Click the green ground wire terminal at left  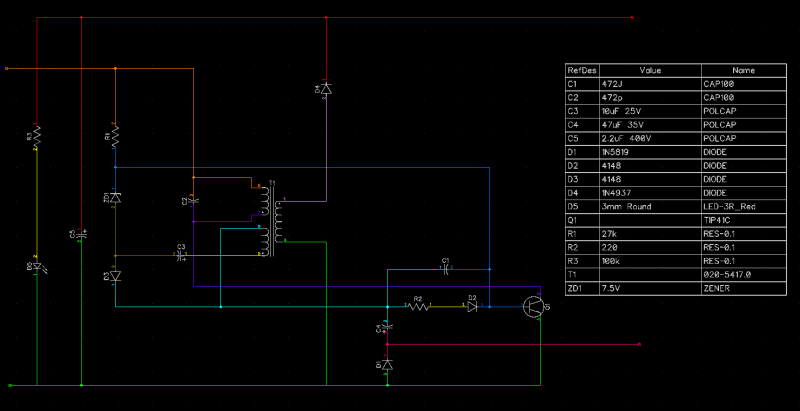point(11,386)
